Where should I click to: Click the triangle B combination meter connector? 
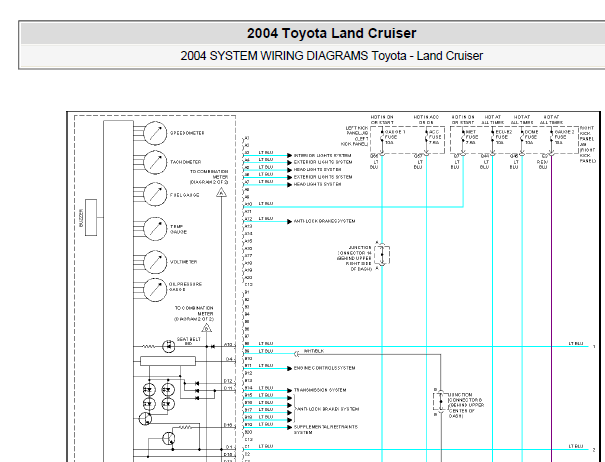(x=206, y=328)
